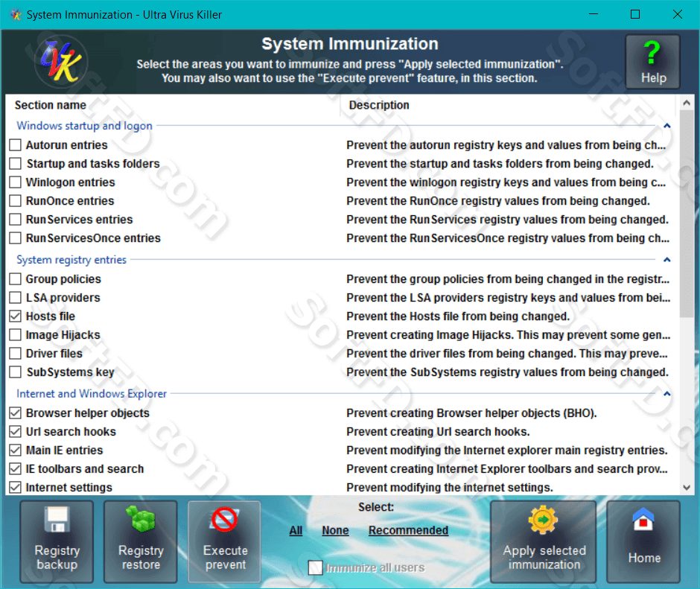Viewport: 700px width, 589px height.
Task: Uncheck Browser helper objects checkbox
Action: click(15, 413)
